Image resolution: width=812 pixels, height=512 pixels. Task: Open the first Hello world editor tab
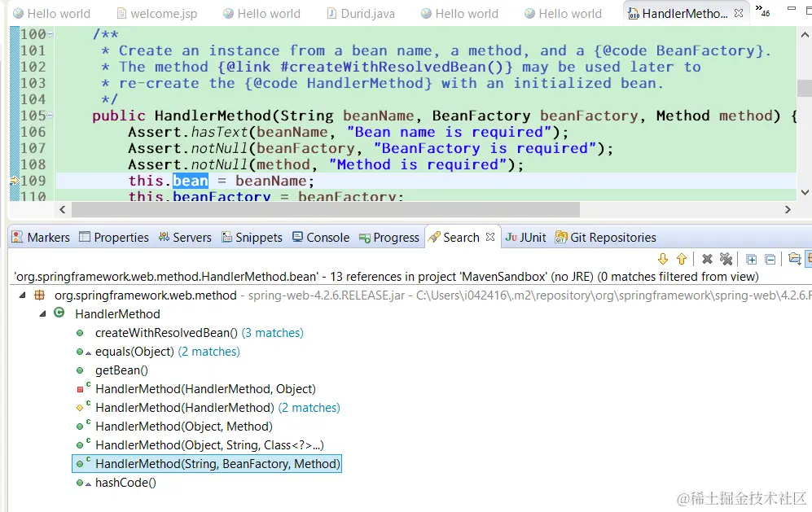(x=52, y=14)
